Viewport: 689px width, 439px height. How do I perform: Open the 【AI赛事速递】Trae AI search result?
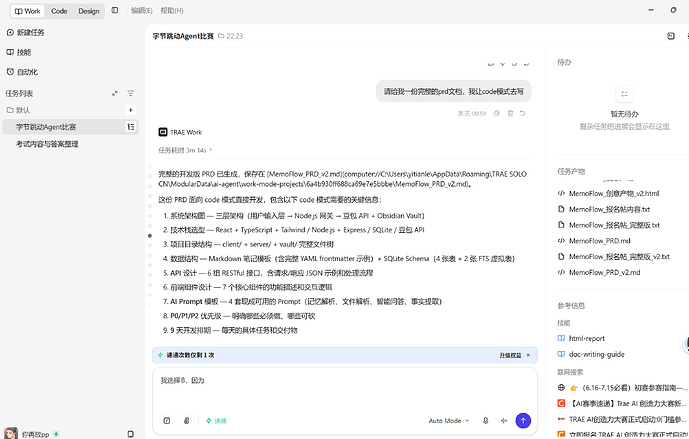(x=622, y=403)
